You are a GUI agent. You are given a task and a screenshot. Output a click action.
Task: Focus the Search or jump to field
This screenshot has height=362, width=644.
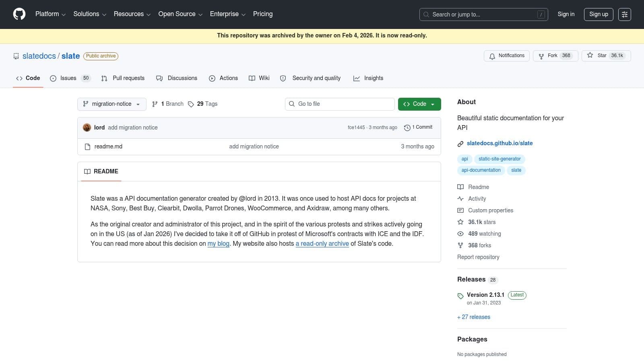coord(483,14)
